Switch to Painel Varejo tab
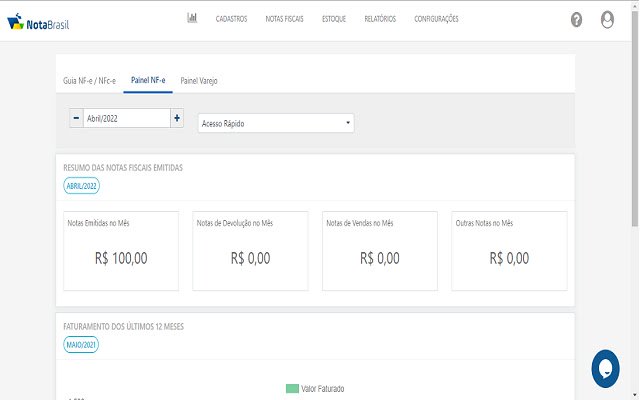The width and height of the screenshot is (640, 400). (199, 81)
